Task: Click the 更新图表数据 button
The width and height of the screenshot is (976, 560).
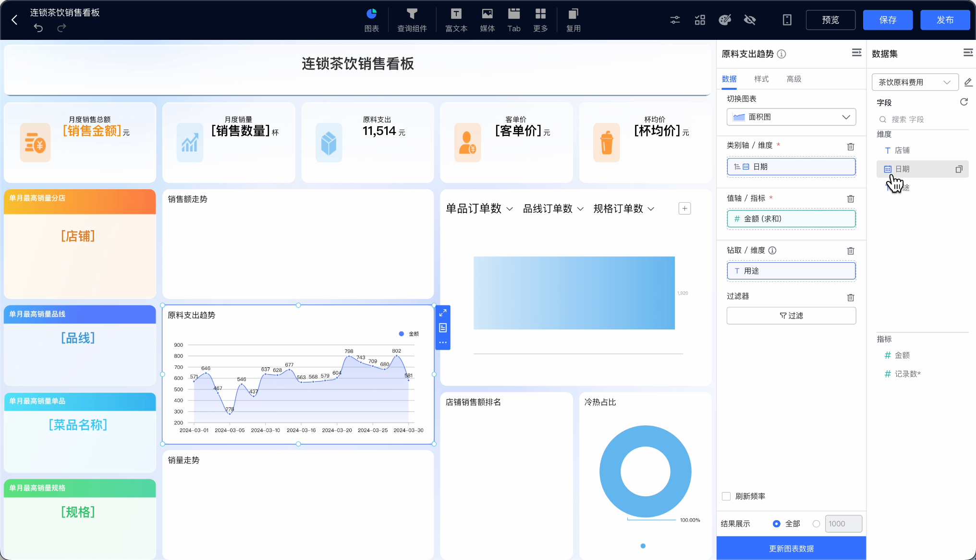Action: pyautogui.click(x=791, y=548)
